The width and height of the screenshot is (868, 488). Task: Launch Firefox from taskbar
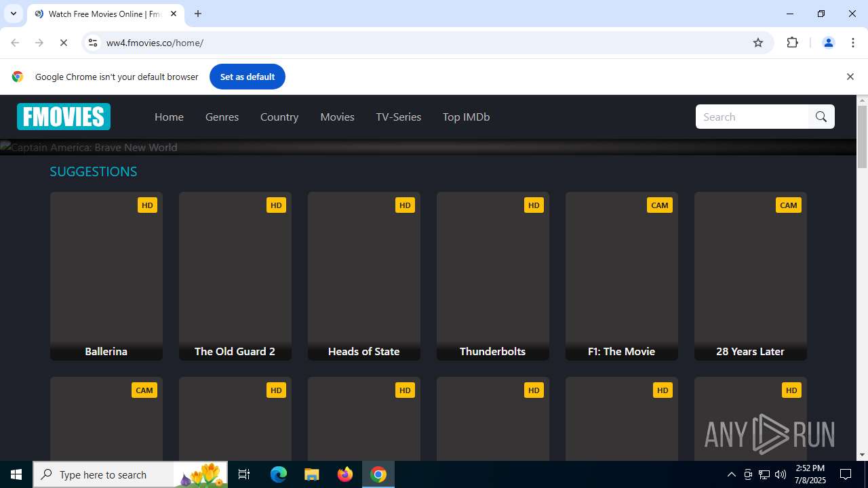[345, 474]
